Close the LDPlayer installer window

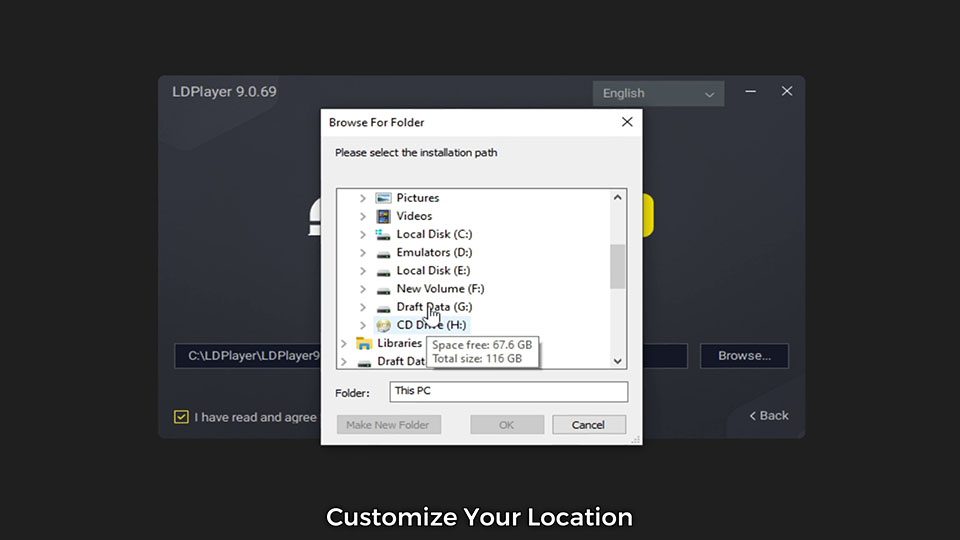[x=787, y=91]
